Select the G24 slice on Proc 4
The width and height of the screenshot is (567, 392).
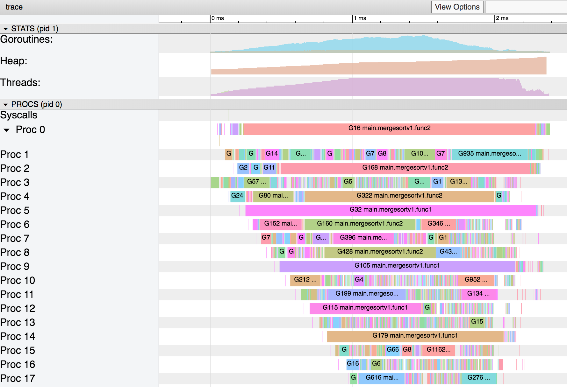[x=237, y=196]
